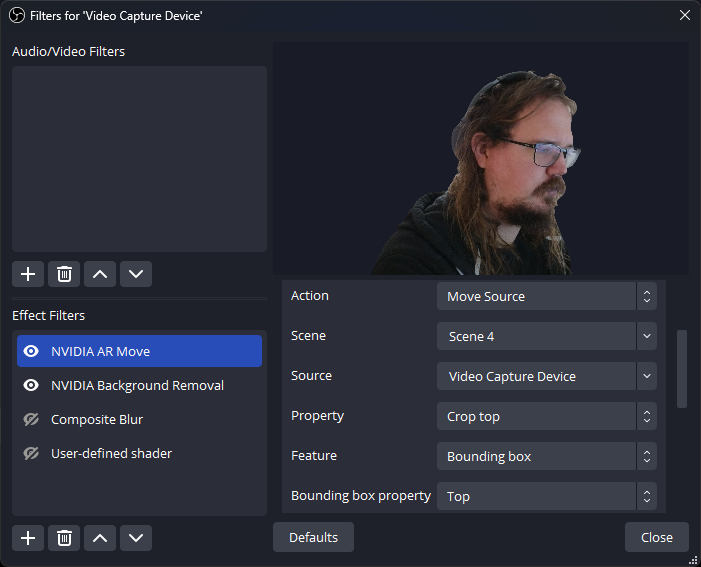
Task: Remove selected effect filter with trash icon
Action: 64,537
